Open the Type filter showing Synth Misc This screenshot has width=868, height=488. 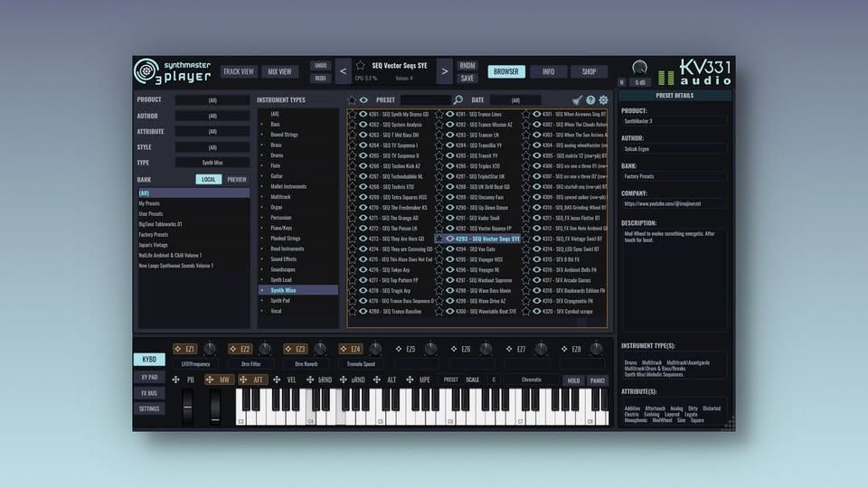(212, 163)
